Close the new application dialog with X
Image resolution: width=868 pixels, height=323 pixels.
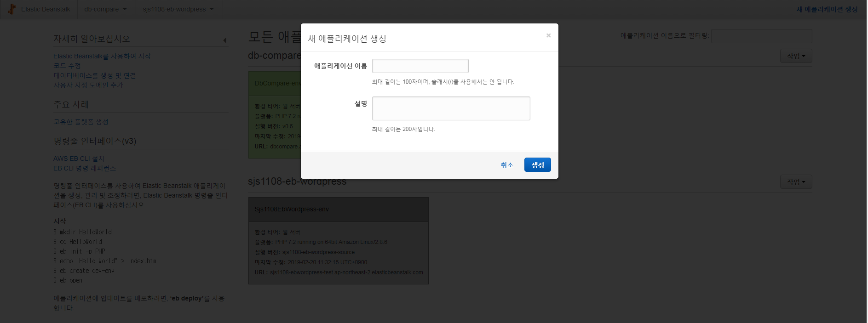pos(548,35)
